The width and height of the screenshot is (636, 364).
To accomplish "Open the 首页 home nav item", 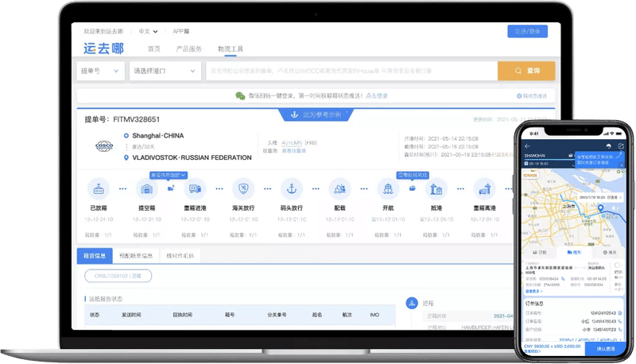I will (x=153, y=49).
